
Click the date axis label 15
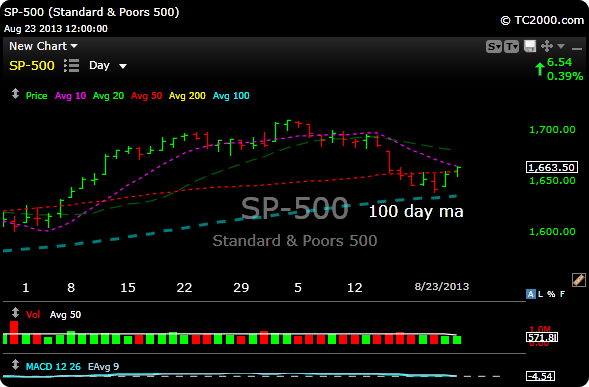tap(128, 288)
